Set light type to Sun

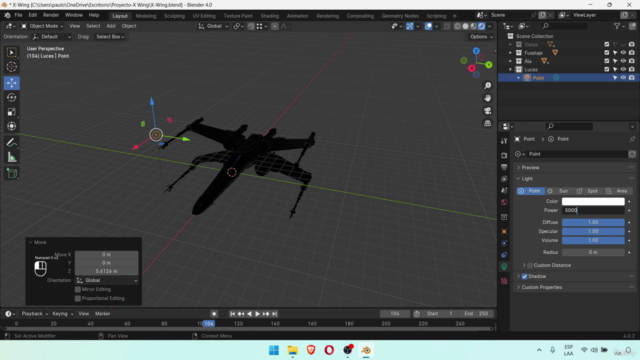pos(559,191)
